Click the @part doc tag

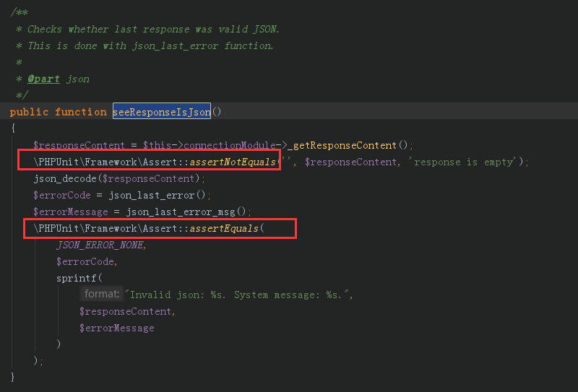click(43, 79)
